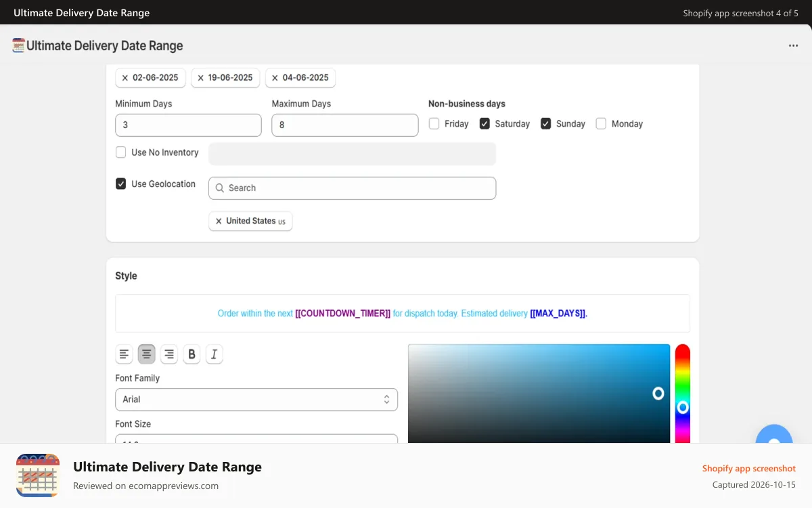The width and height of the screenshot is (812, 508).
Task: Click 'Reviewed on ecomappreviews.com' text
Action: 145,486
